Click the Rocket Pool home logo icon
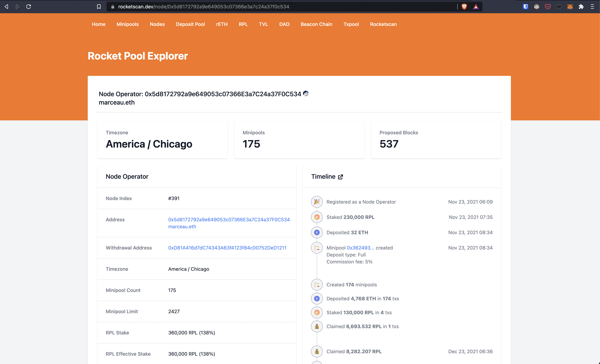Viewport: 600px width, 364px height. pyautogui.click(x=98, y=24)
